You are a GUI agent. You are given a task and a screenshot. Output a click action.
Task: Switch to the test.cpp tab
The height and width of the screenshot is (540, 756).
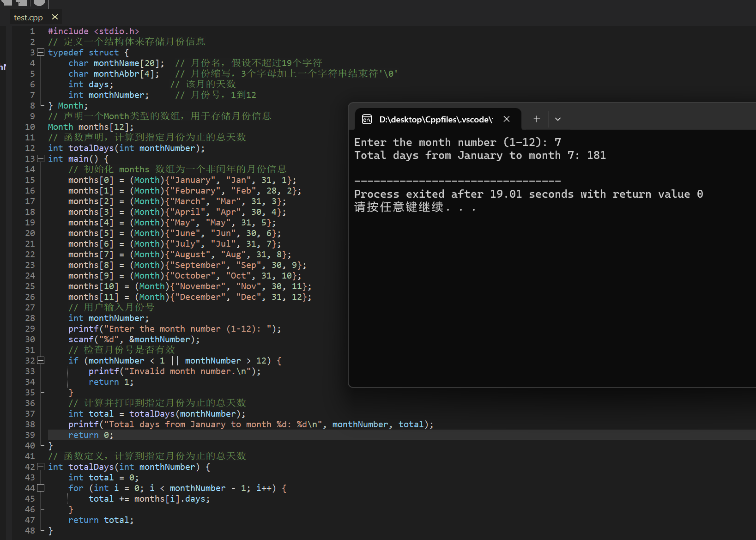pos(28,18)
